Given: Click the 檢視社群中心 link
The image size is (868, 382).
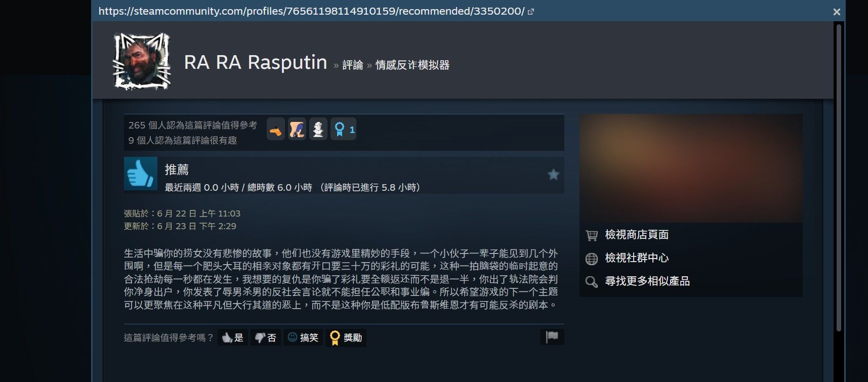Looking at the screenshot, I should click(637, 258).
